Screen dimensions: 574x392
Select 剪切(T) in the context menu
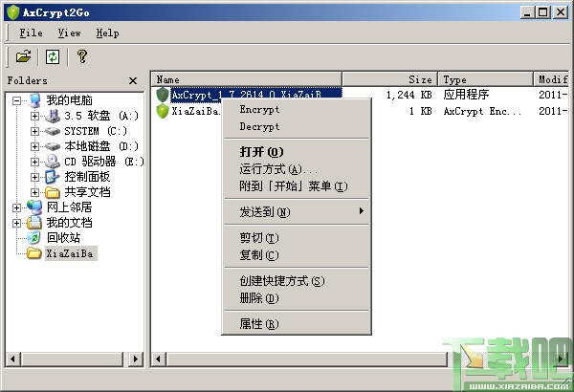[x=297, y=238]
